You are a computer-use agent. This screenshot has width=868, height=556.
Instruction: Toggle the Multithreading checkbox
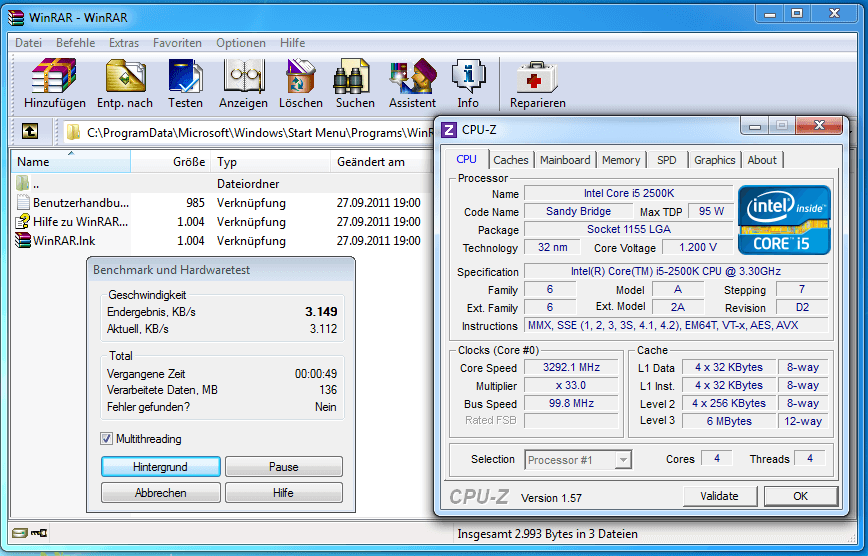(106, 439)
